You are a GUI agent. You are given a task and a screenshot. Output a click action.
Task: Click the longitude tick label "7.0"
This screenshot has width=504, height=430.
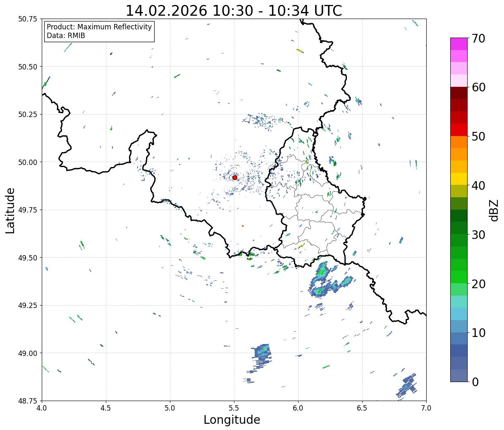(x=426, y=408)
